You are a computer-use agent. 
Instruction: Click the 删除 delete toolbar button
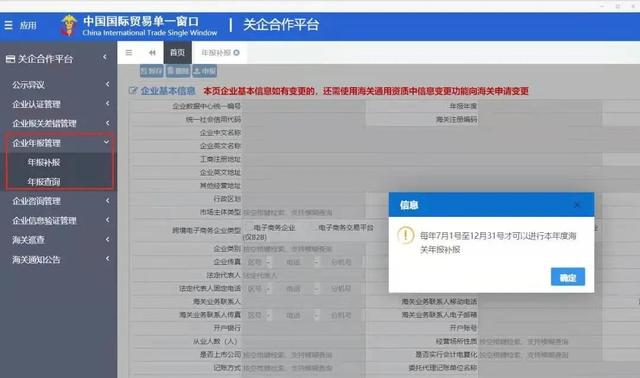click(x=178, y=71)
